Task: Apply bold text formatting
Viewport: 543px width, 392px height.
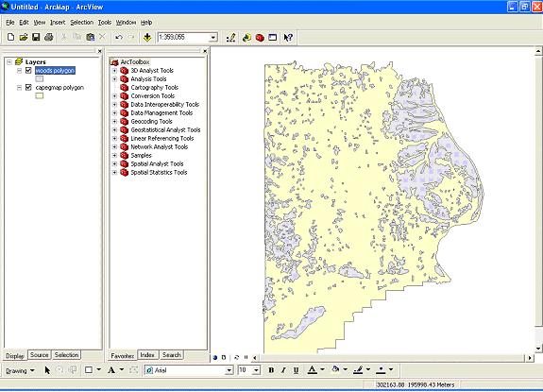Action: pos(271,370)
